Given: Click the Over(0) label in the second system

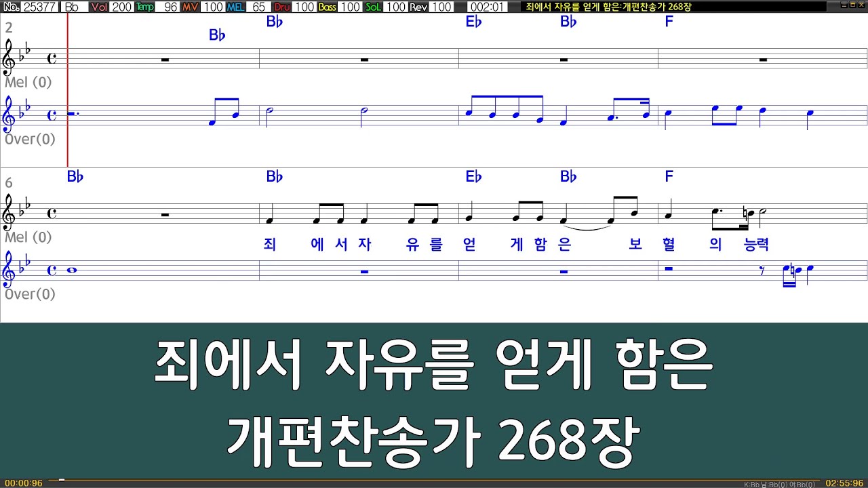Looking at the screenshot, I should tap(30, 294).
